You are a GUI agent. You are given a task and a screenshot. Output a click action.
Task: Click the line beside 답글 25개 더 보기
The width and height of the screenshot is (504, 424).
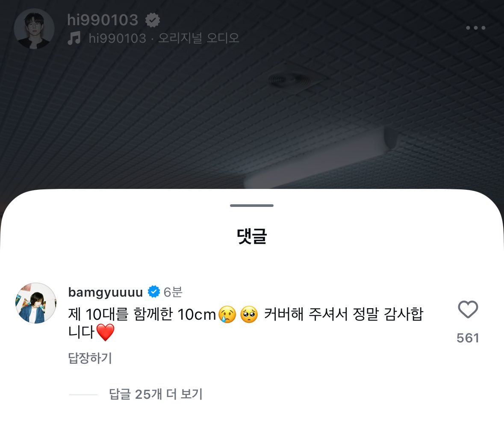pos(83,395)
